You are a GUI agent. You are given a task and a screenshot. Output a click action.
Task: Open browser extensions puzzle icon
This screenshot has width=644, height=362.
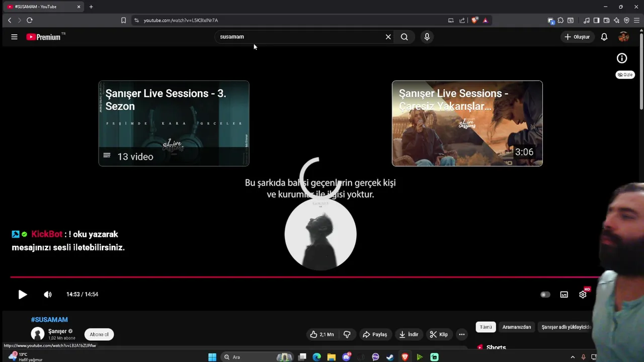pos(560,20)
